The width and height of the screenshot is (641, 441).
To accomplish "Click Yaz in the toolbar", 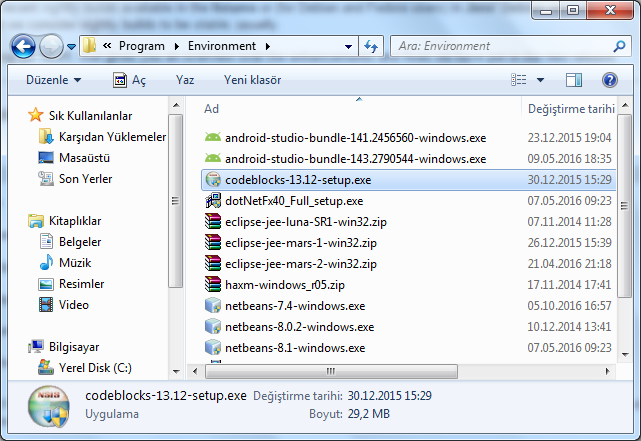I will pos(185,80).
